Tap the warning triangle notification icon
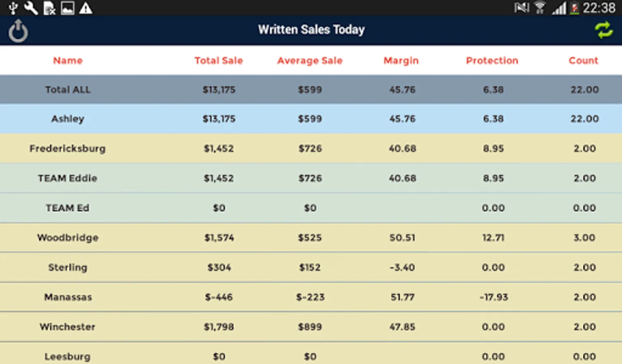622x364 pixels. tap(85, 8)
